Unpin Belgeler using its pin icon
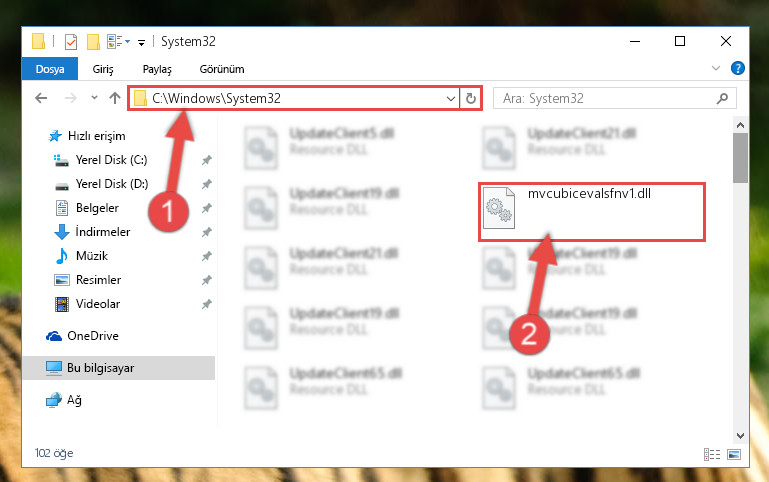The height and width of the screenshot is (482, 769). coord(206,208)
